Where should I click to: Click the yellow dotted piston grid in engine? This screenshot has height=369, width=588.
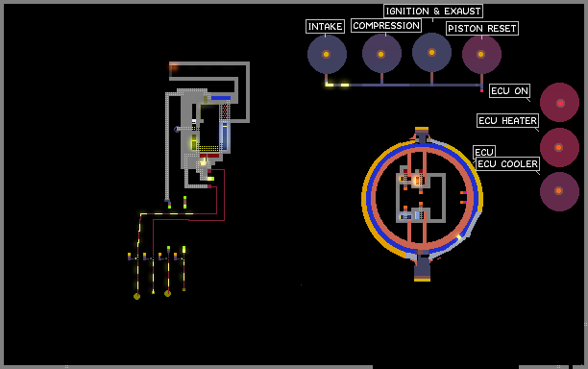208,149
